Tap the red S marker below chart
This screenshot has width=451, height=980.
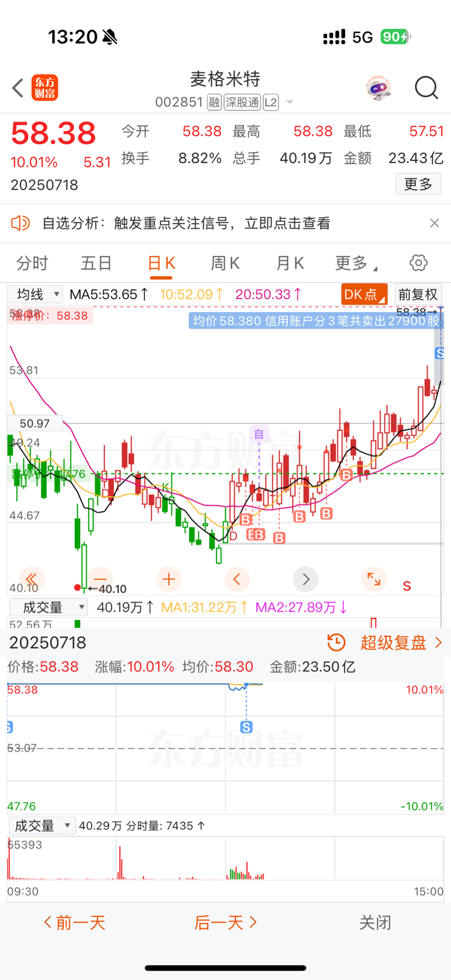(407, 586)
